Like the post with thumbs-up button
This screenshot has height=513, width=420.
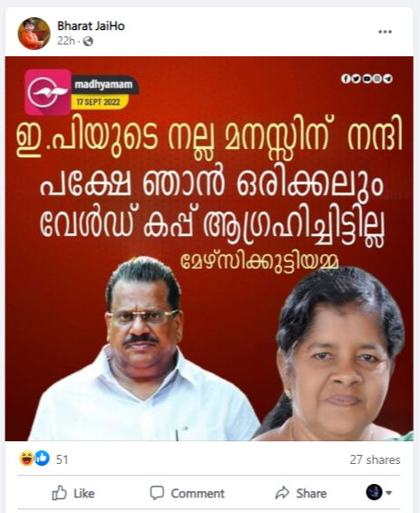(73, 493)
